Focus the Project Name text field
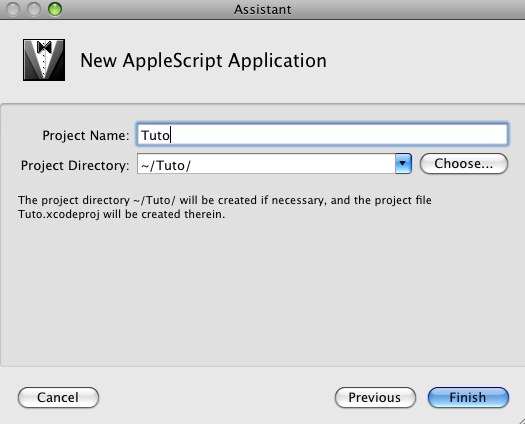This screenshot has width=525, height=424. click(x=322, y=134)
